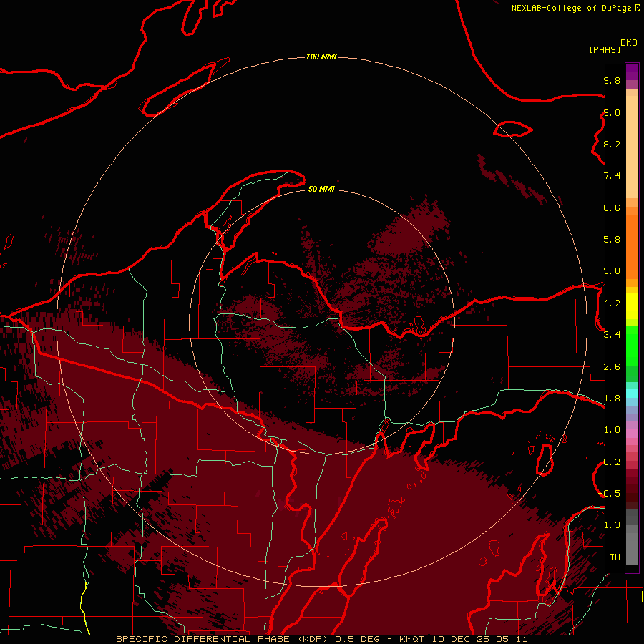Viewport: 644px width, 644px height.
Task: Click the 10 DEC 25 05:11 timestamp
Action: tap(479, 639)
